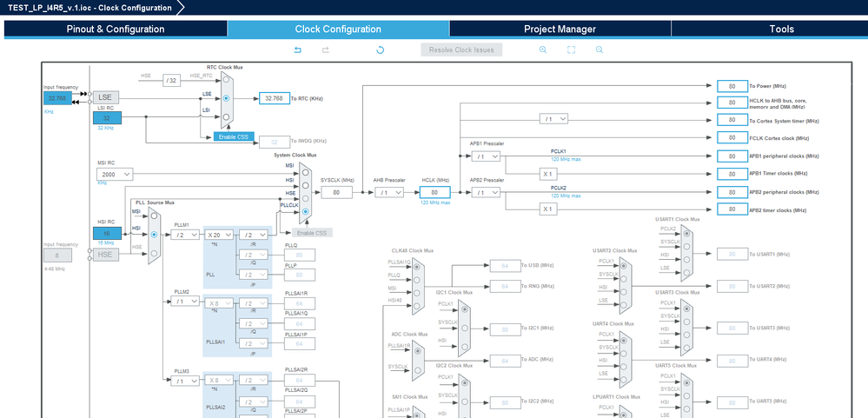Open the PLL X 20 multiplier dropdown
868x418 pixels.
tap(219, 235)
